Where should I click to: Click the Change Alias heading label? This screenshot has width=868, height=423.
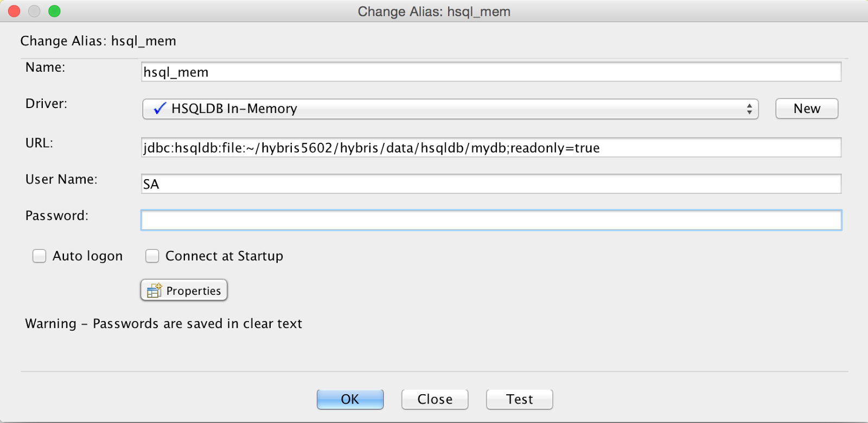(98, 41)
